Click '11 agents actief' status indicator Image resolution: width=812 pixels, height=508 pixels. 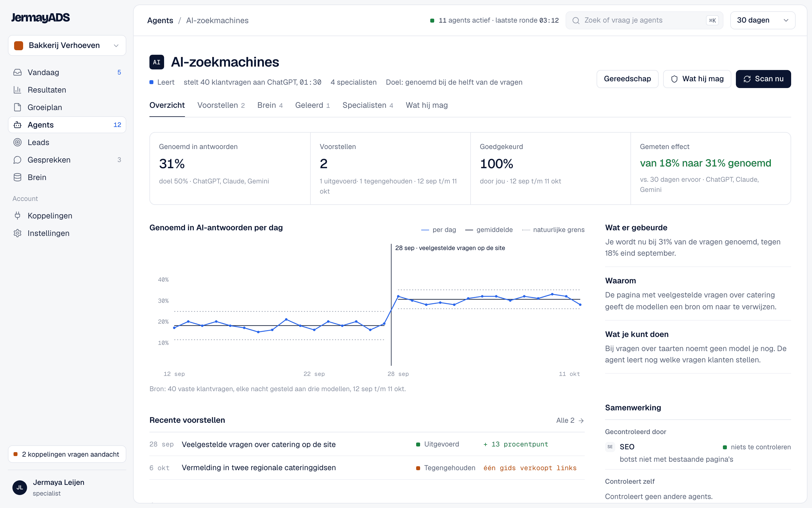[494, 21]
